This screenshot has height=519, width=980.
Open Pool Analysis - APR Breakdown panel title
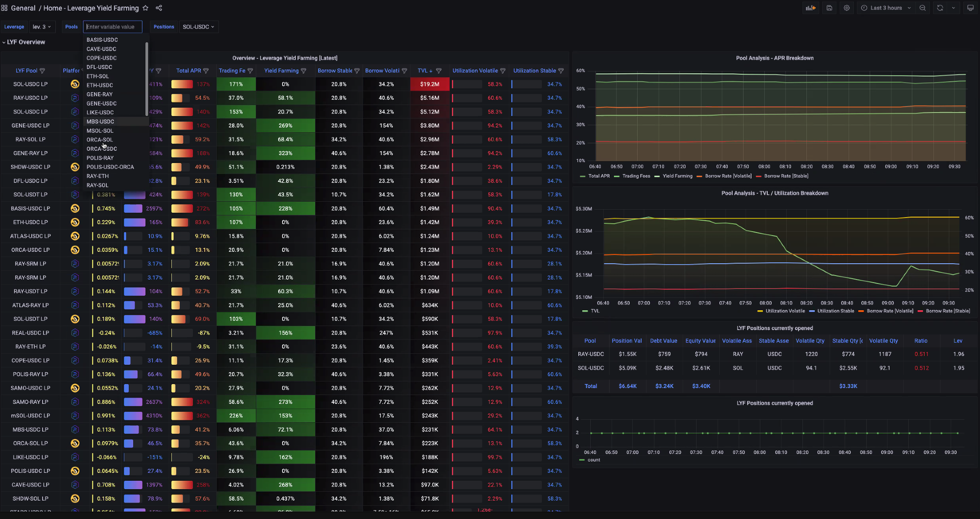click(775, 58)
